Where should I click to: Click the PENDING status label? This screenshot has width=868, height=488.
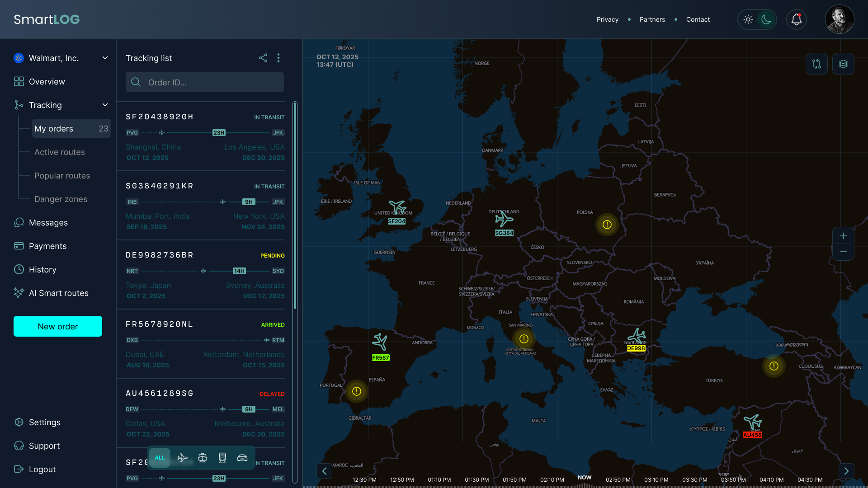pos(273,256)
